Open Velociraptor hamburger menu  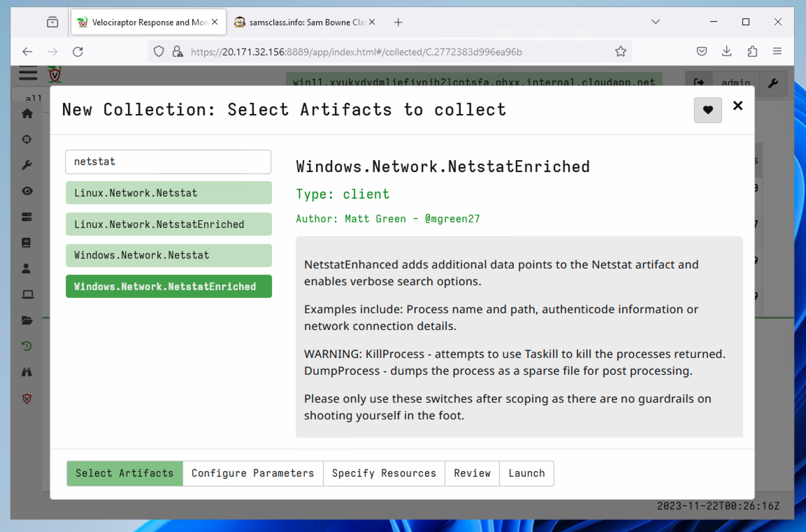click(28, 73)
